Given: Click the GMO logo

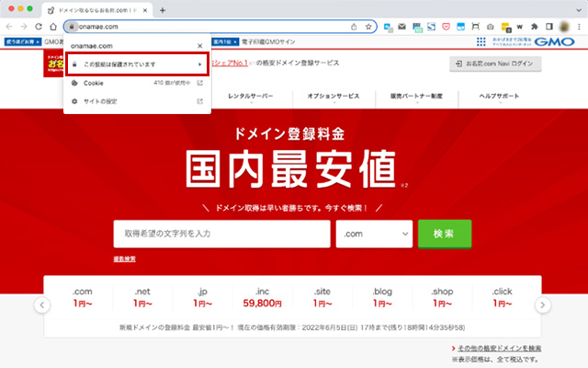Looking at the screenshot, I should [x=554, y=41].
